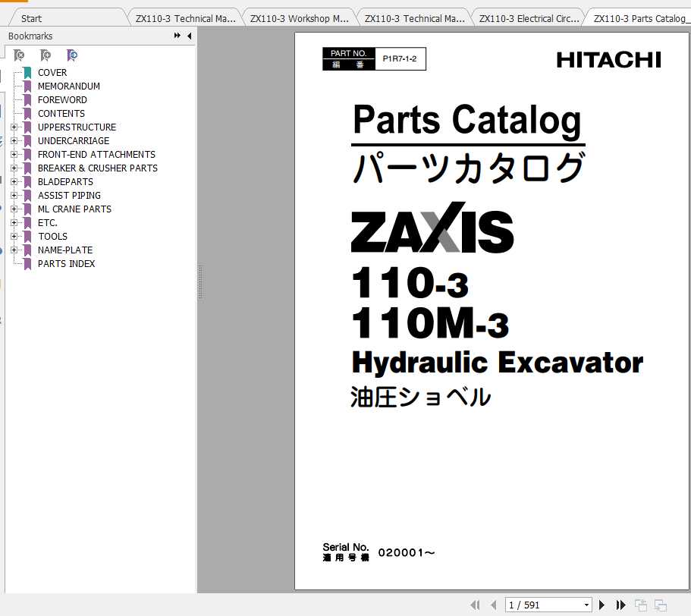Click the previous view arrow at bottom bar
This screenshot has height=616, width=691.
coord(476,604)
